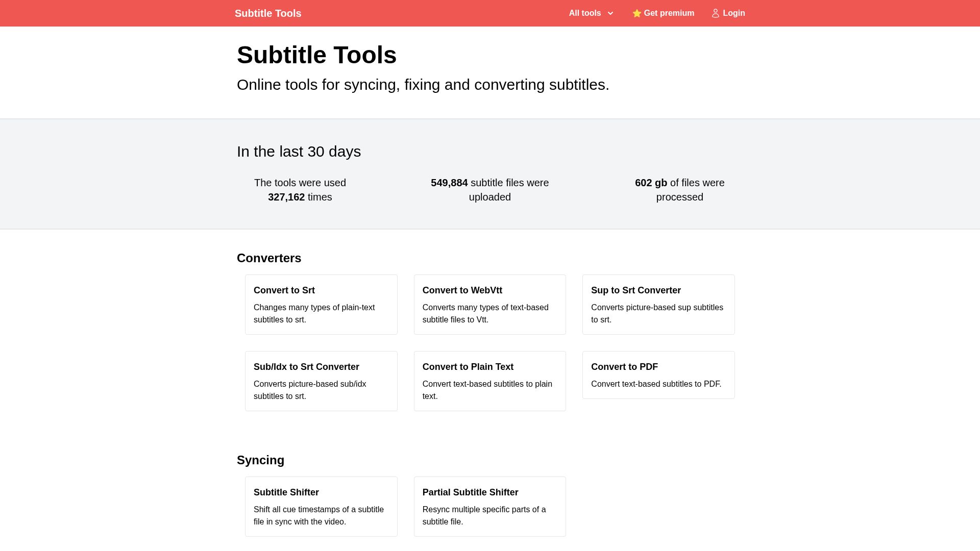Click the Login link
980x551 pixels.
733,13
